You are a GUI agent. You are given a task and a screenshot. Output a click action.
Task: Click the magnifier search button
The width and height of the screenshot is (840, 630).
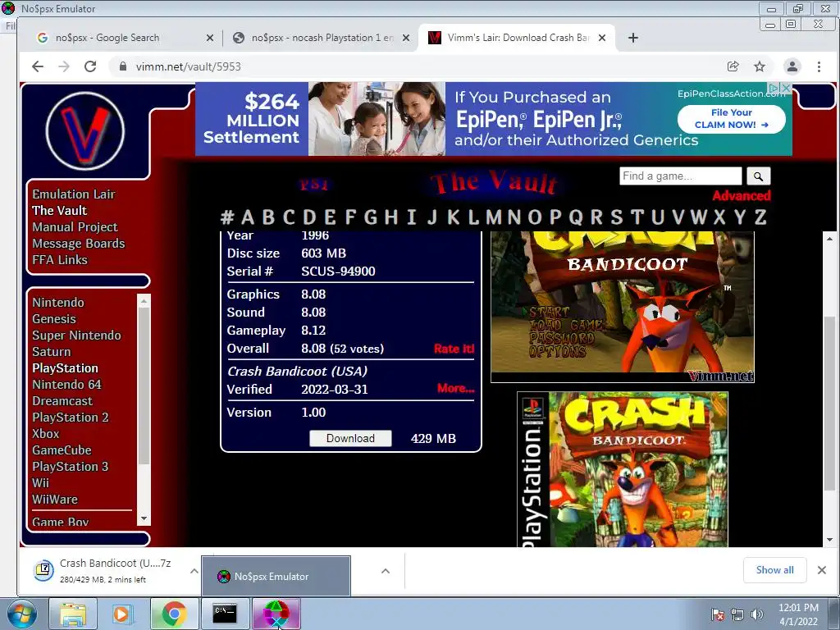pos(758,176)
